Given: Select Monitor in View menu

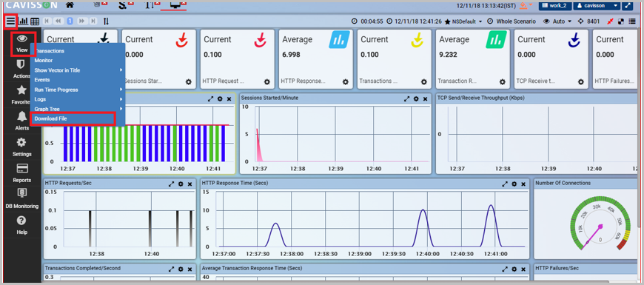Looking at the screenshot, I should [77, 61].
